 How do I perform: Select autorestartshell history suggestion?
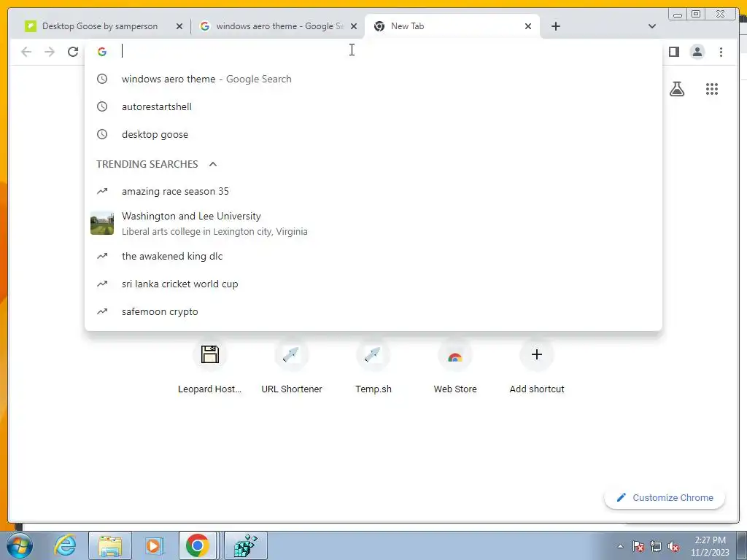click(x=373, y=106)
